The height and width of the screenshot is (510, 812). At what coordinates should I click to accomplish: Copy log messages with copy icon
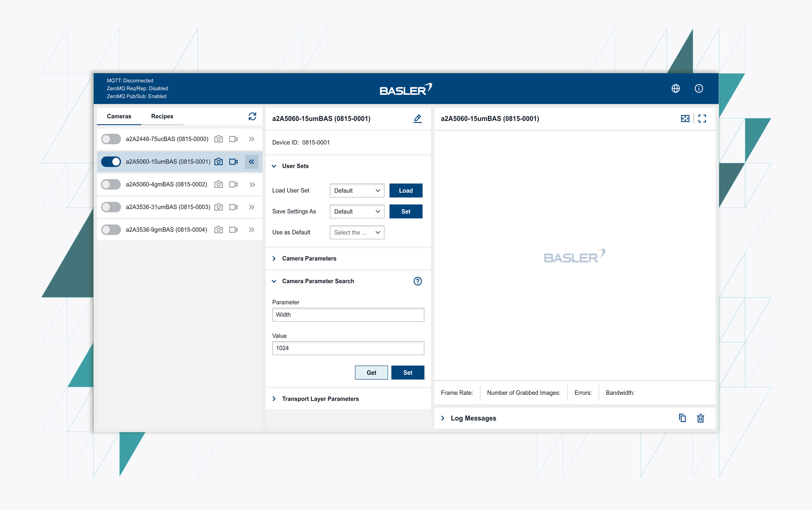[x=682, y=418]
